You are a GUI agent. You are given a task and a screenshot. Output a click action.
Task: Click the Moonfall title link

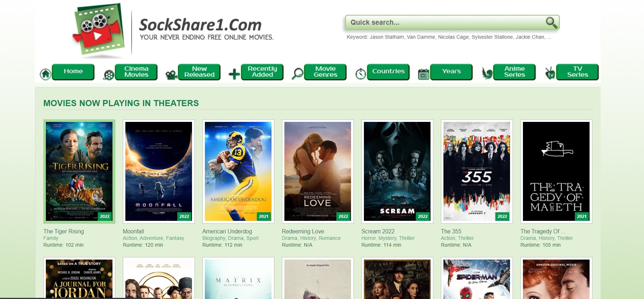[133, 231]
